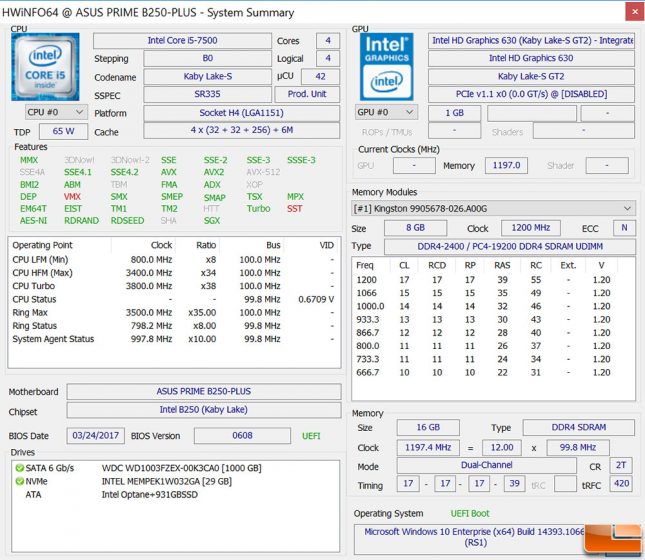This screenshot has width=645, height=560.
Task: Click the SSE4.2 feature label
Action: coord(124,172)
